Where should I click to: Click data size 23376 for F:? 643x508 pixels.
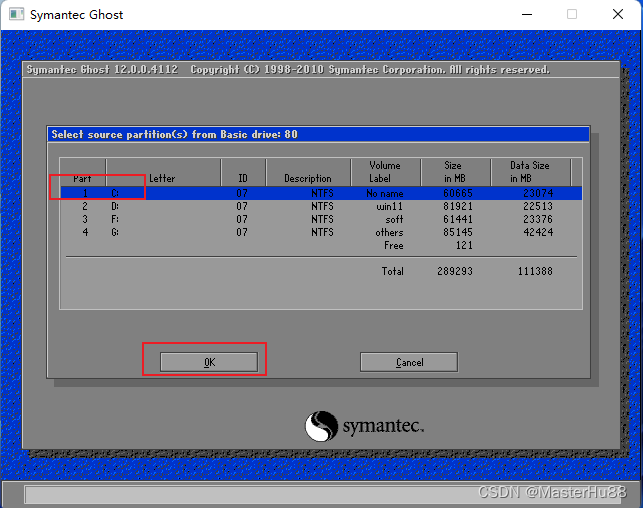(x=538, y=219)
